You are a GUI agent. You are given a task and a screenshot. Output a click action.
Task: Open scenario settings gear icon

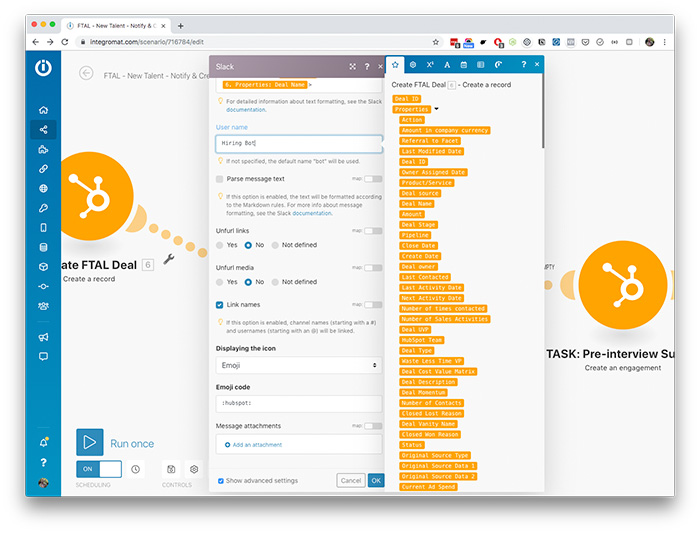(194, 469)
